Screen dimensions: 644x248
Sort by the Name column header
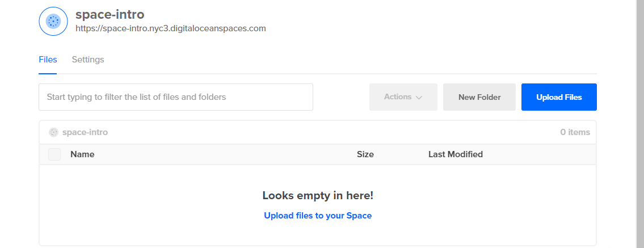(82, 154)
